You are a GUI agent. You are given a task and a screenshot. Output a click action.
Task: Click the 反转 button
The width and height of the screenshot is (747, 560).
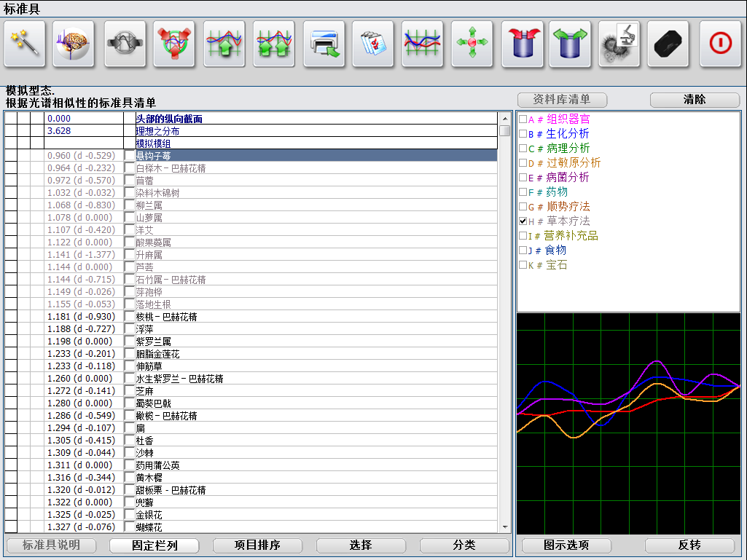click(x=690, y=545)
